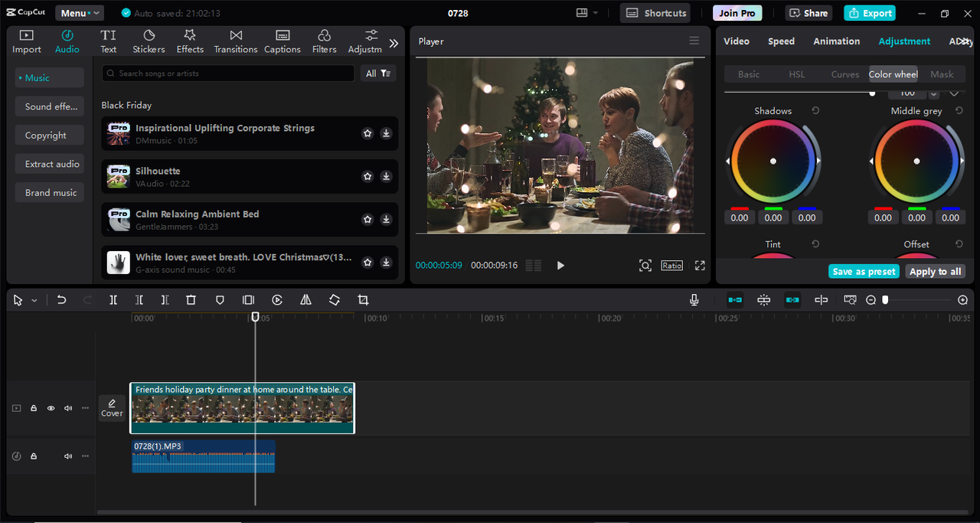Click the Rotate icon in timeline toolbar
The image size is (980, 523).
335,300
